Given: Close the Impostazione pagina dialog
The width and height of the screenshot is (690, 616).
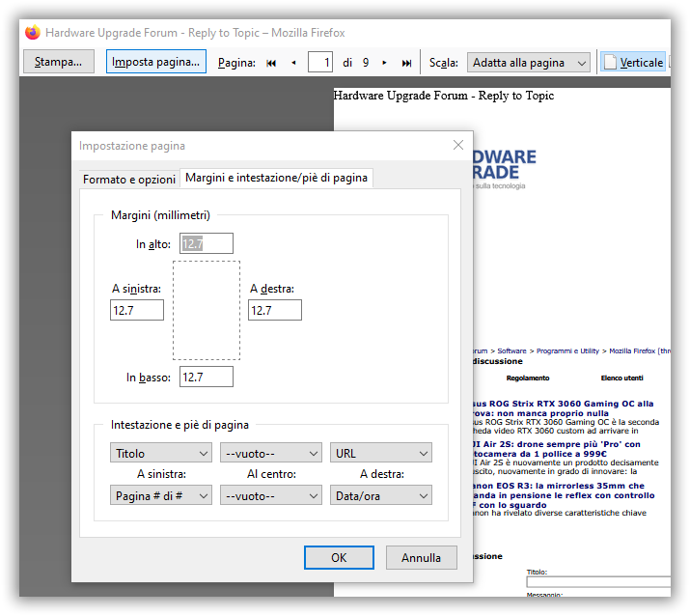Looking at the screenshot, I should pyautogui.click(x=458, y=145).
